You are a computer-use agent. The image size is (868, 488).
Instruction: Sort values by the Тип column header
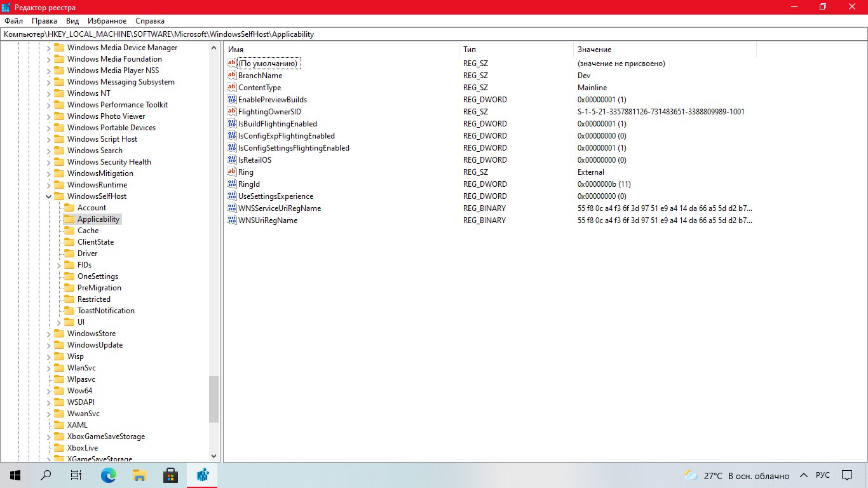(x=516, y=50)
